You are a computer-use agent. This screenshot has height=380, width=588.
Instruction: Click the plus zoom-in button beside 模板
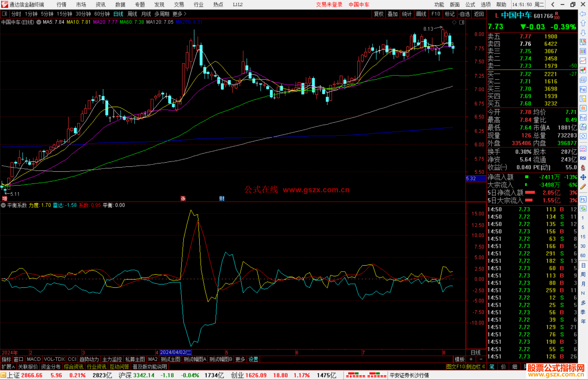[x=471, y=359]
